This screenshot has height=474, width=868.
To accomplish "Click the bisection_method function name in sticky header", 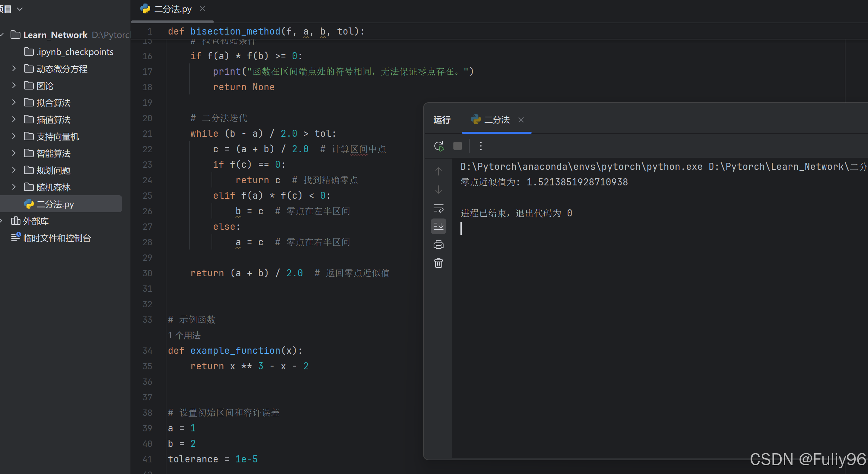I will tap(235, 31).
